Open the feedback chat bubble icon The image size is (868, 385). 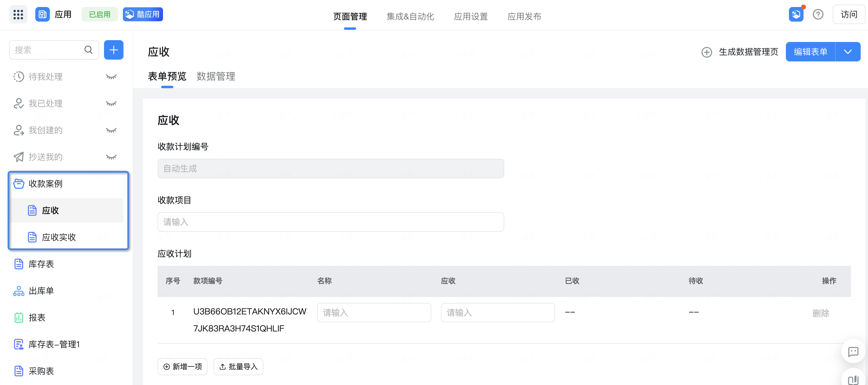click(853, 352)
